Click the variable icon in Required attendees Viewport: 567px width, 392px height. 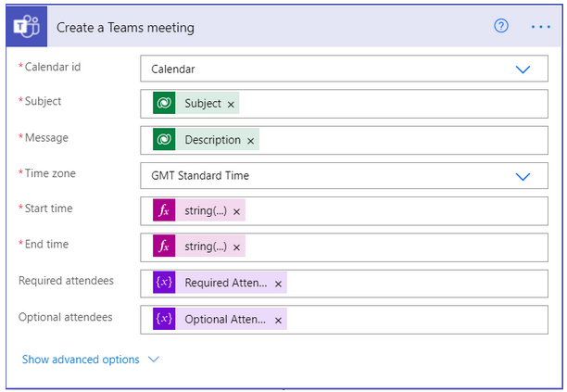pos(165,283)
